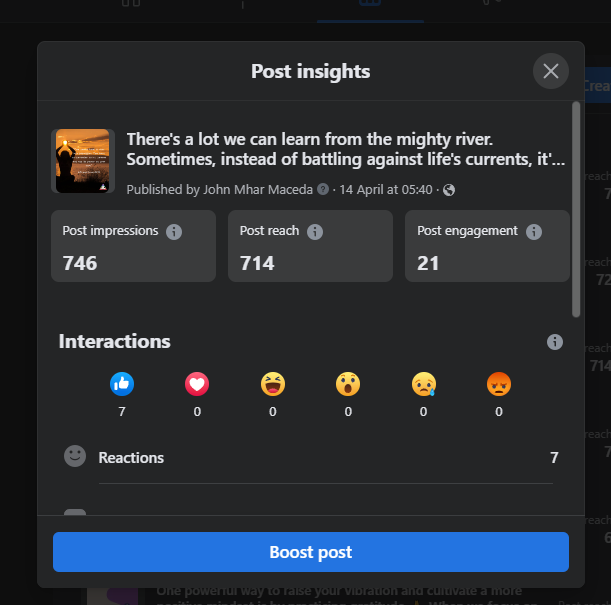Close the Post insights dialog
Screen dimensions: 611x605
pos(551,71)
